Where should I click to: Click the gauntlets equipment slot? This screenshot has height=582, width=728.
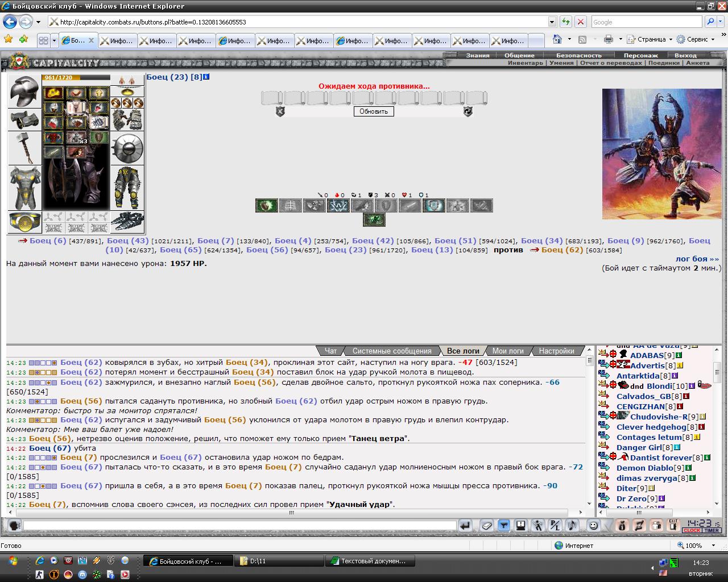pyautogui.click(x=127, y=120)
